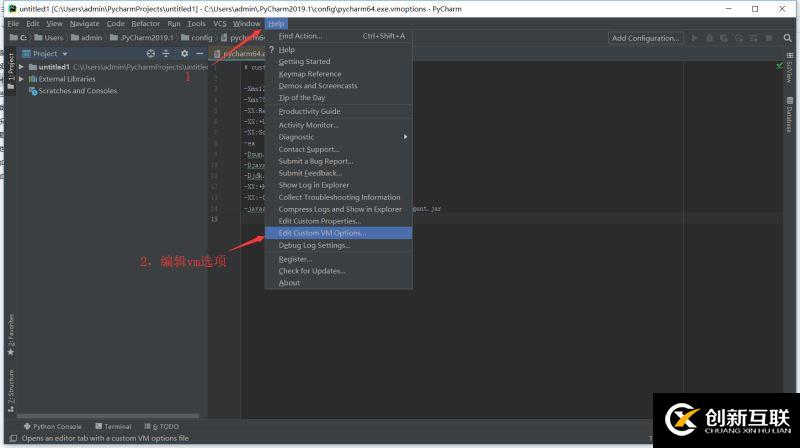Viewport: 800px width, 448px height.
Task: Open the Terminal tab
Action: (113, 426)
